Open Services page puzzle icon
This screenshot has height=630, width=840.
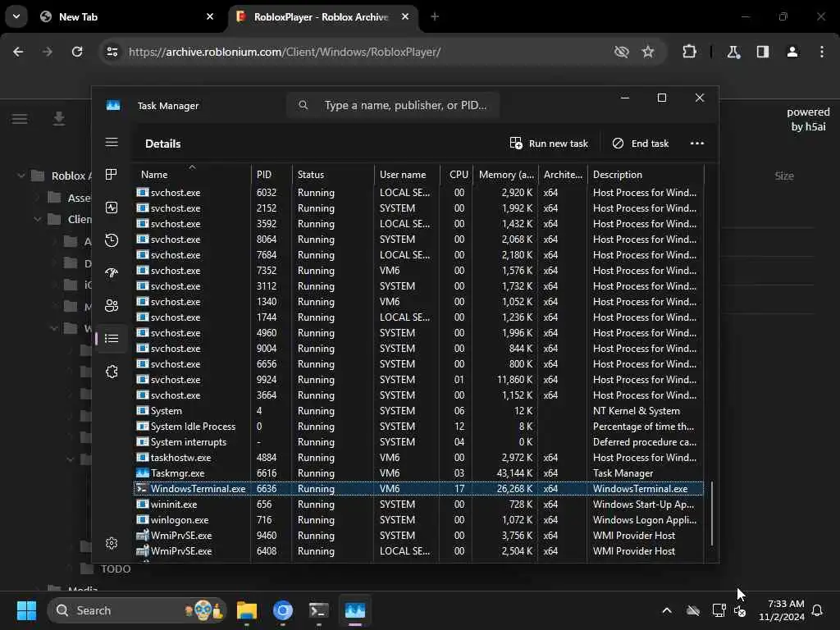[x=112, y=372]
